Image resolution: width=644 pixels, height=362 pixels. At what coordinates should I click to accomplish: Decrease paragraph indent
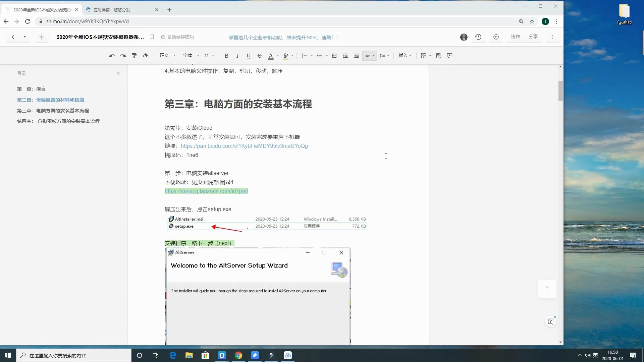click(x=356, y=56)
